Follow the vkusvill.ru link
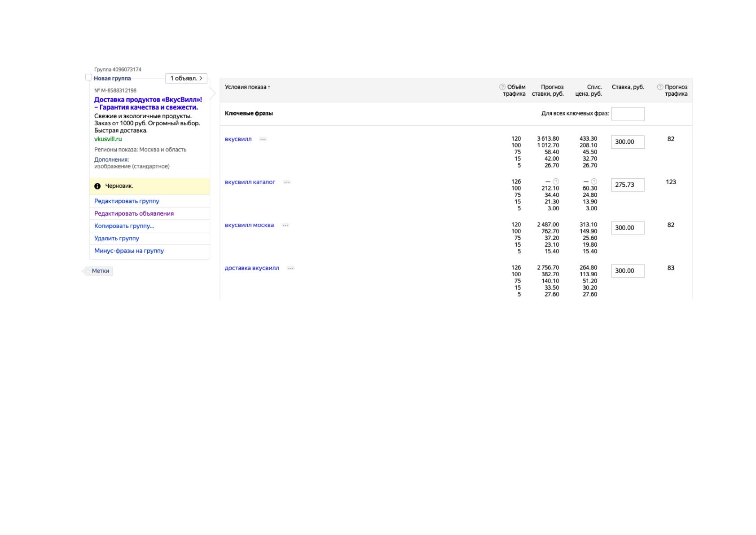The image size is (756, 535). tap(108, 139)
